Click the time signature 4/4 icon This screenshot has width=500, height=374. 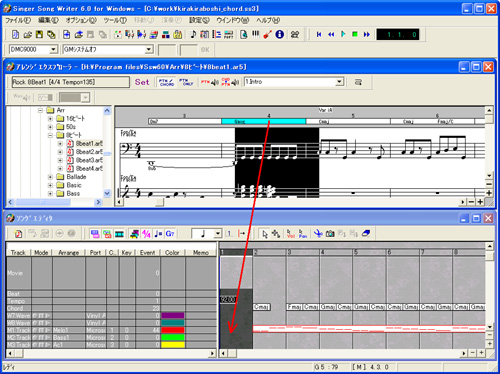[146, 234]
